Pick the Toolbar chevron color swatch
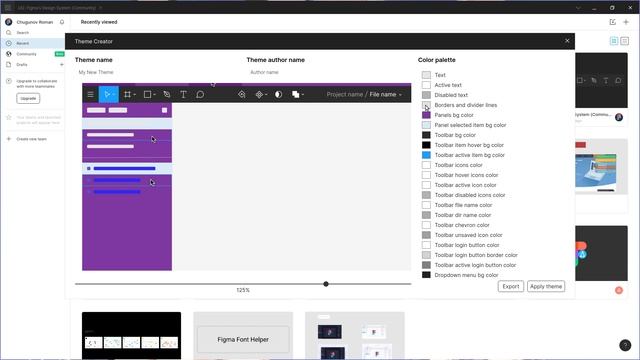 [426, 225]
